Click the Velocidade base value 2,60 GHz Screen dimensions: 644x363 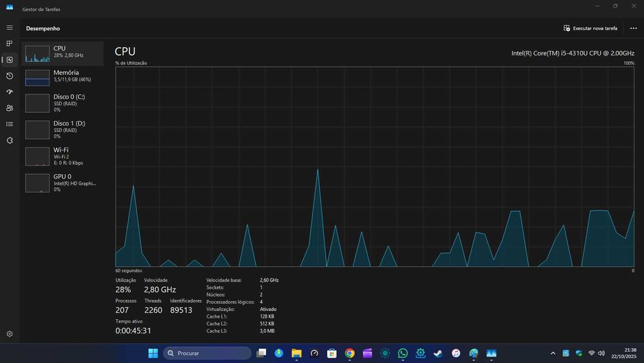(x=269, y=280)
